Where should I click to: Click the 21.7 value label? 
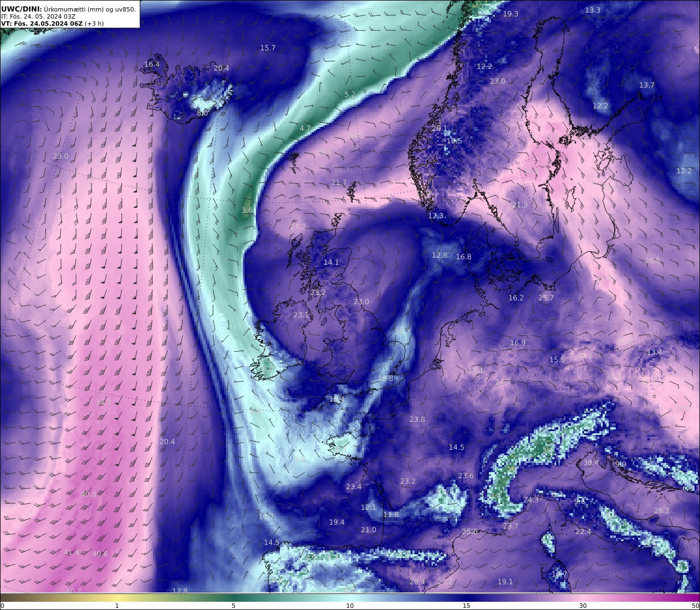tap(339, 182)
